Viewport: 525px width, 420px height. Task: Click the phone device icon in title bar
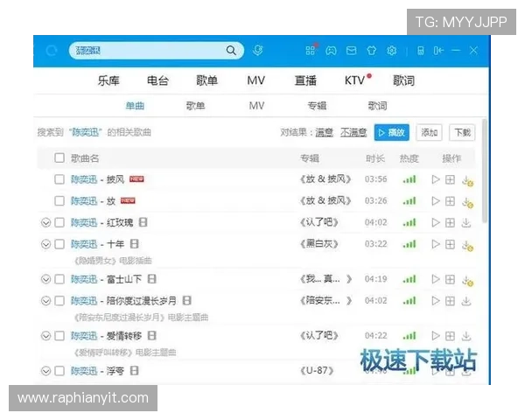[421, 51]
